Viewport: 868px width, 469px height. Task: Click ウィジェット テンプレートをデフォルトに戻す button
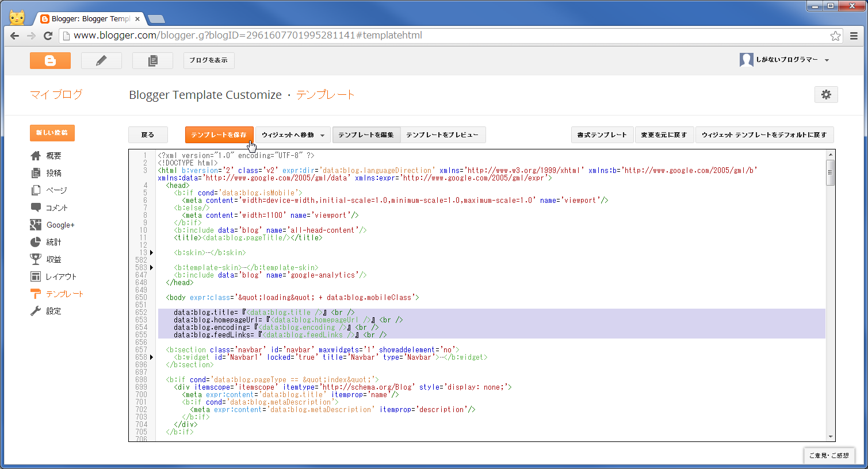tap(764, 135)
